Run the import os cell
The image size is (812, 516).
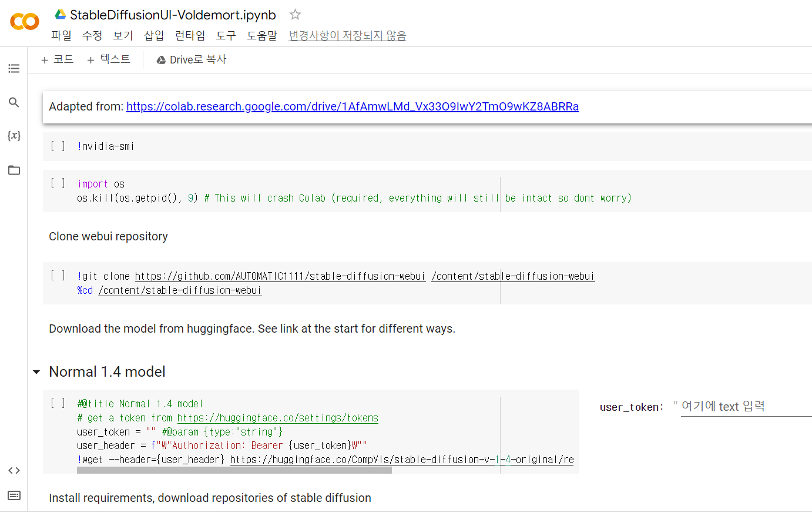tap(58, 183)
